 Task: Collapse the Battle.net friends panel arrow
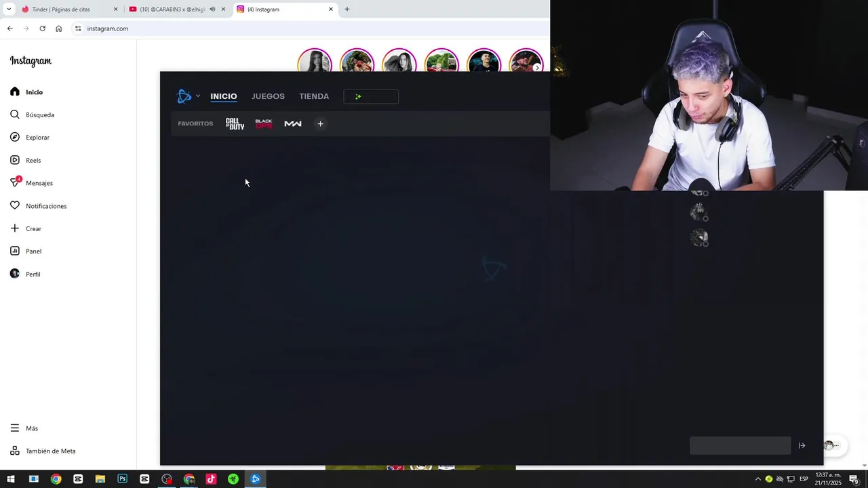point(802,445)
